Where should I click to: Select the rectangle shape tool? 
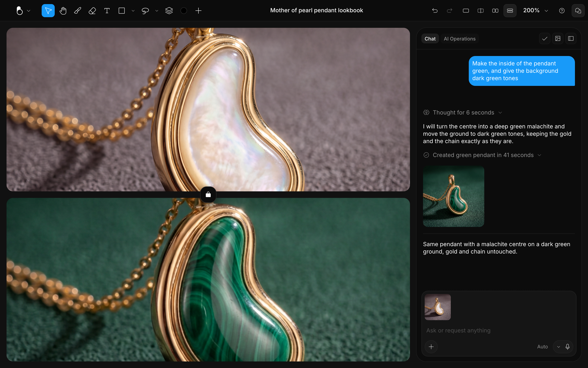(x=121, y=10)
